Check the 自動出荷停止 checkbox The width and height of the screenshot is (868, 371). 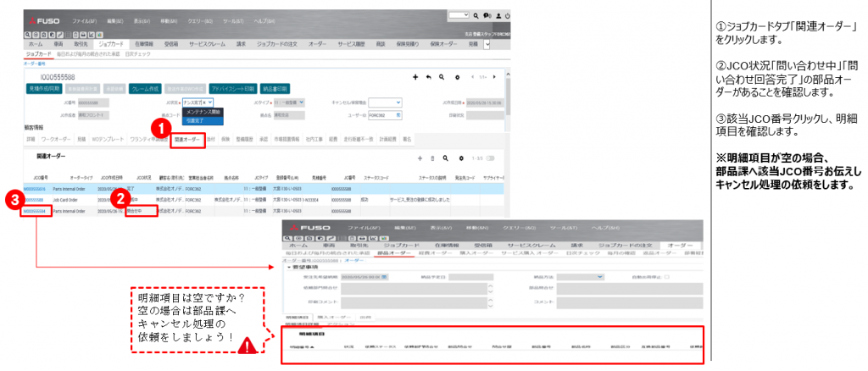(667, 276)
